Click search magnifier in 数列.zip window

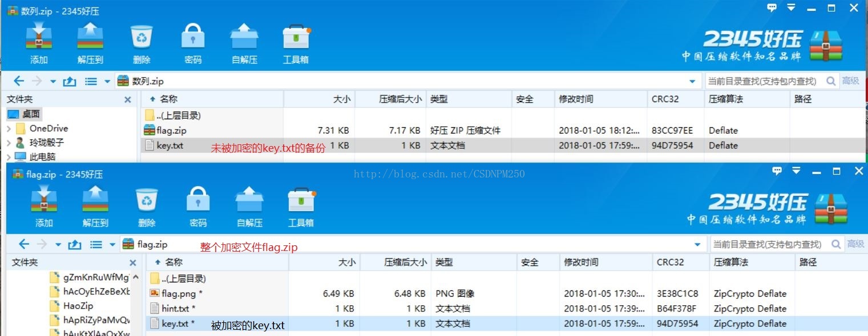(x=831, y=81)
